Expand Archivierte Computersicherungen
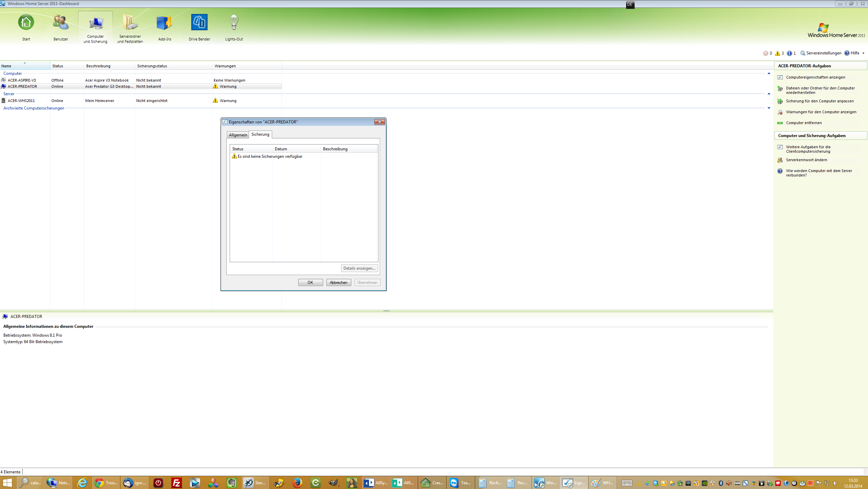Screen dimensions: 868x489 (x=768, y=108)
